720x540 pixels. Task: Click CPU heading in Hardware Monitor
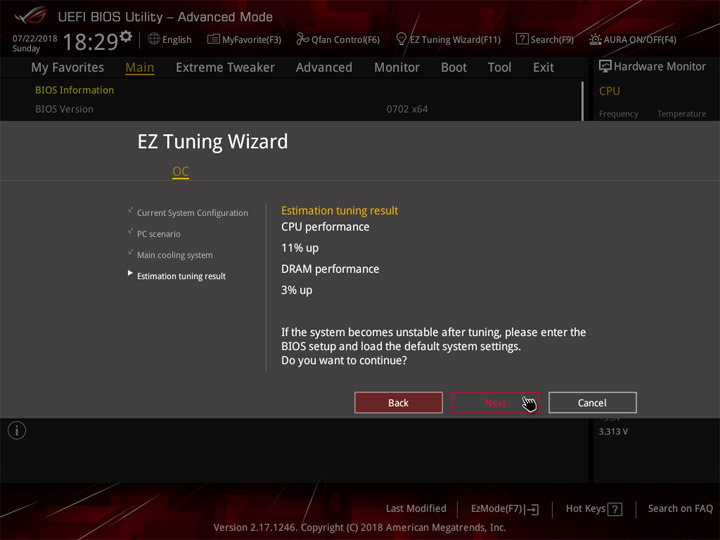pyautogui.click(x=609, y=91)
